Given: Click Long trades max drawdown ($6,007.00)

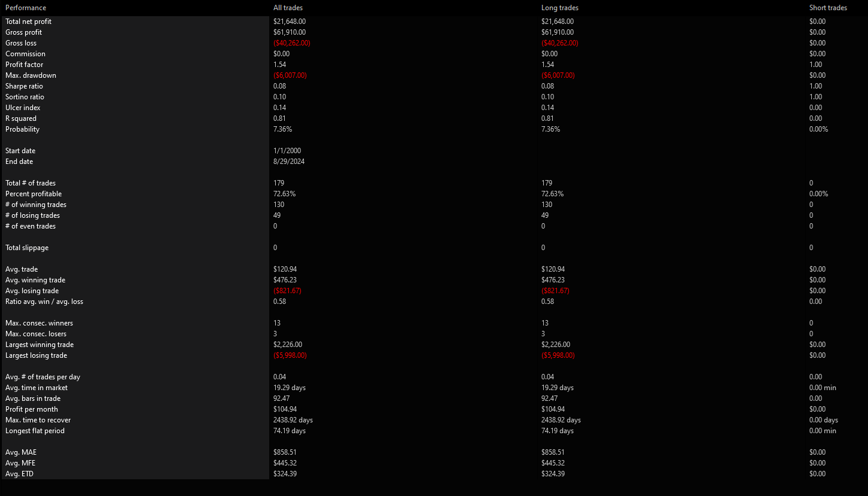Looking at the screenshot, I should tap(558, 75).
